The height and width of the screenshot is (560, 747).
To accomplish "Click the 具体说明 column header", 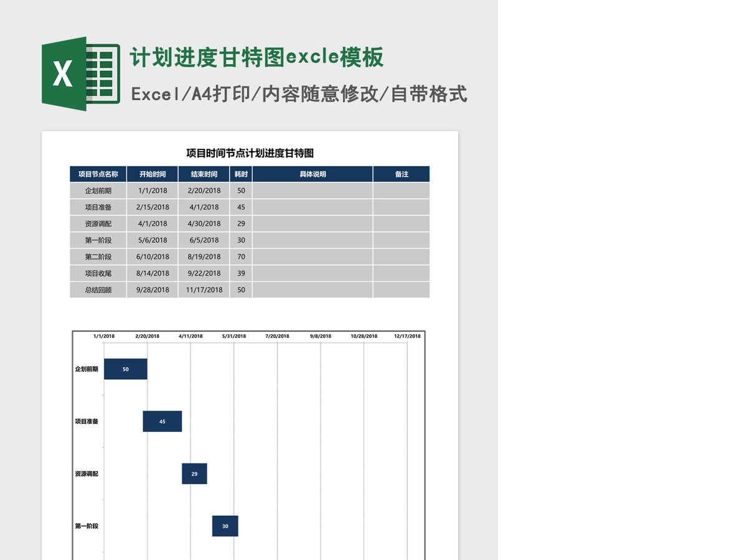I will [x=312, y=174].
